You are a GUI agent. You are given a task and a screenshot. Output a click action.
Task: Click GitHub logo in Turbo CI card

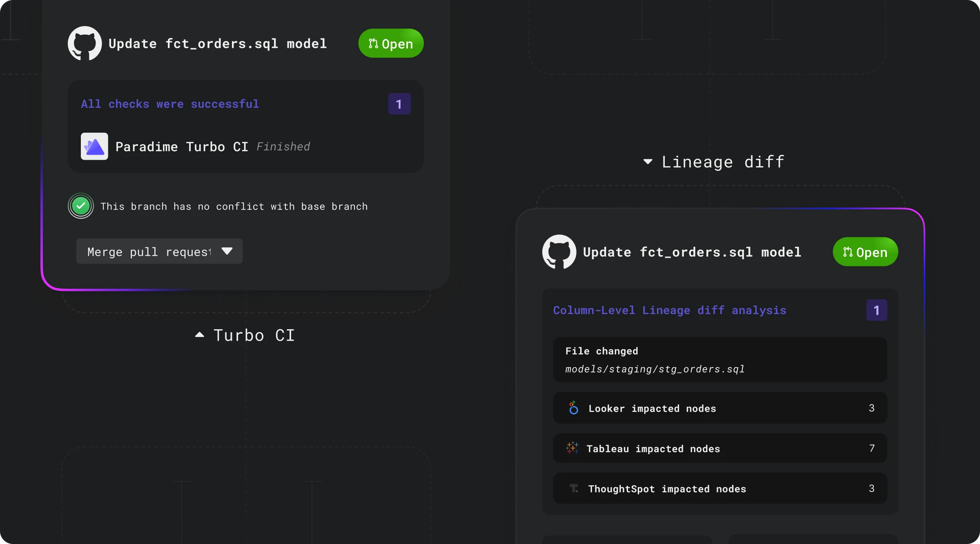pyautogui.click(x=85, y=43)
